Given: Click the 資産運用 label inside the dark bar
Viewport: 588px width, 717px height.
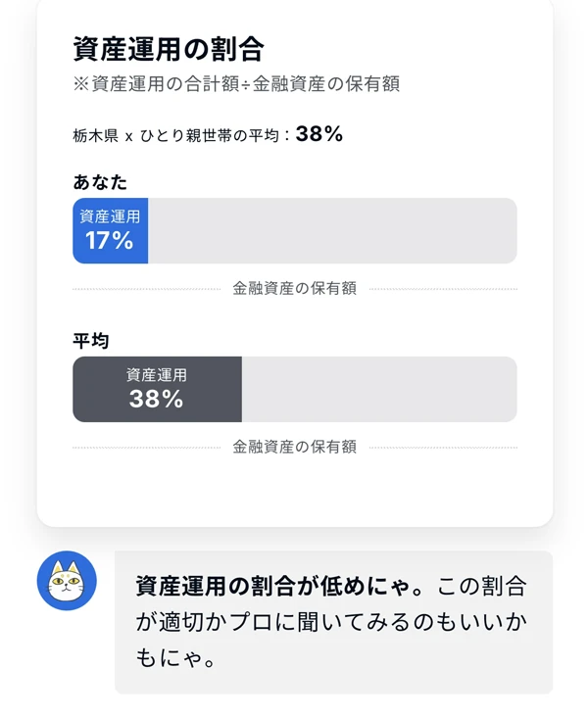Looking at the screenshot, I should 157,375.
